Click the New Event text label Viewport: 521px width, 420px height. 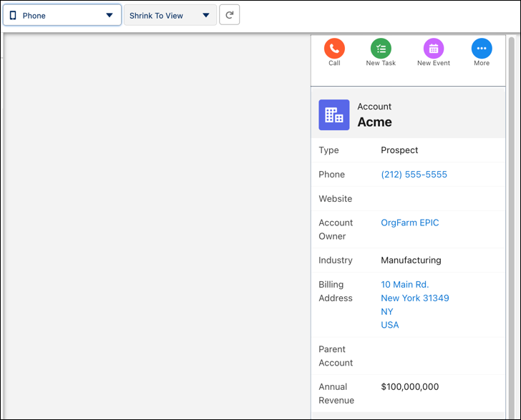(x=433, y=63)
